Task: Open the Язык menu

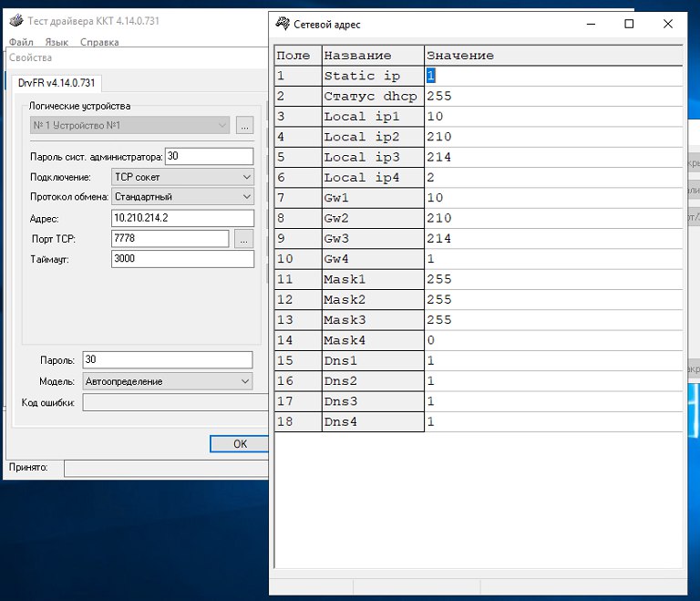Action: 57,42
